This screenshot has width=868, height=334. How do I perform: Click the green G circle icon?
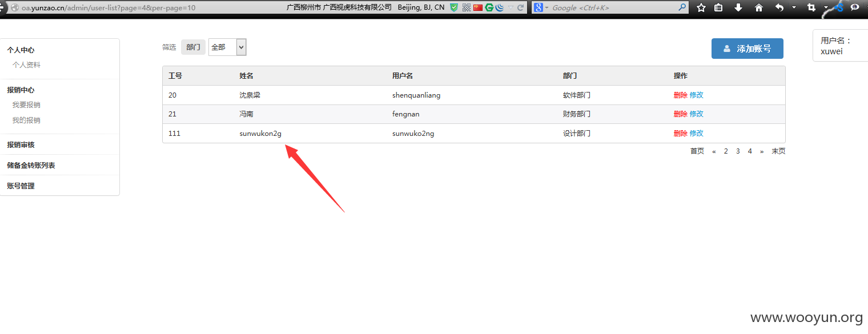(489, 7)
